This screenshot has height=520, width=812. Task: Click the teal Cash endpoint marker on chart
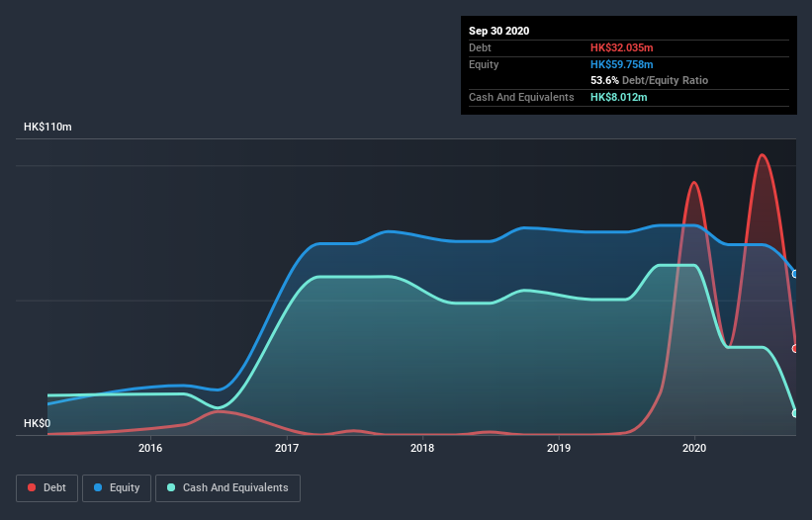[x=795, y=413]
